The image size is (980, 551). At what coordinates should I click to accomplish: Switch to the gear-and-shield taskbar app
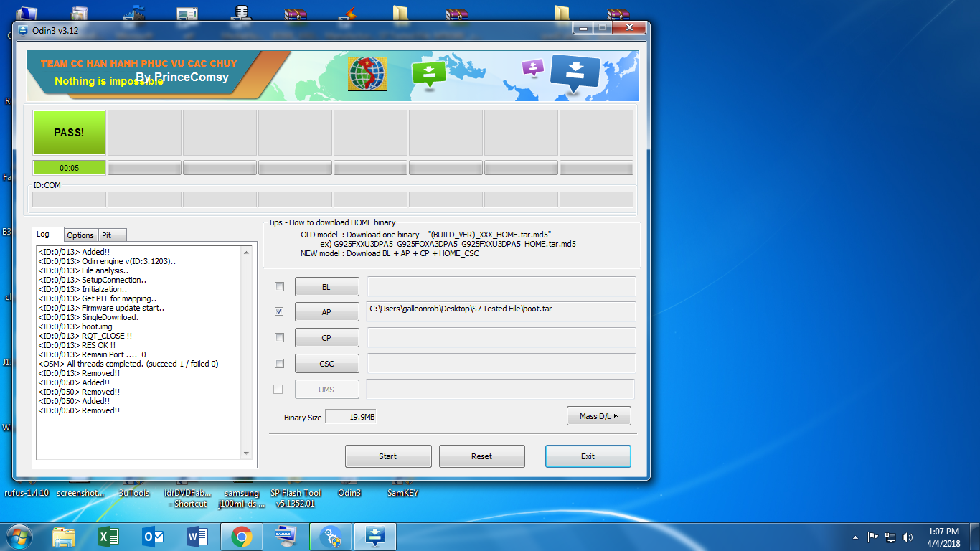click(x=331, y=536)
